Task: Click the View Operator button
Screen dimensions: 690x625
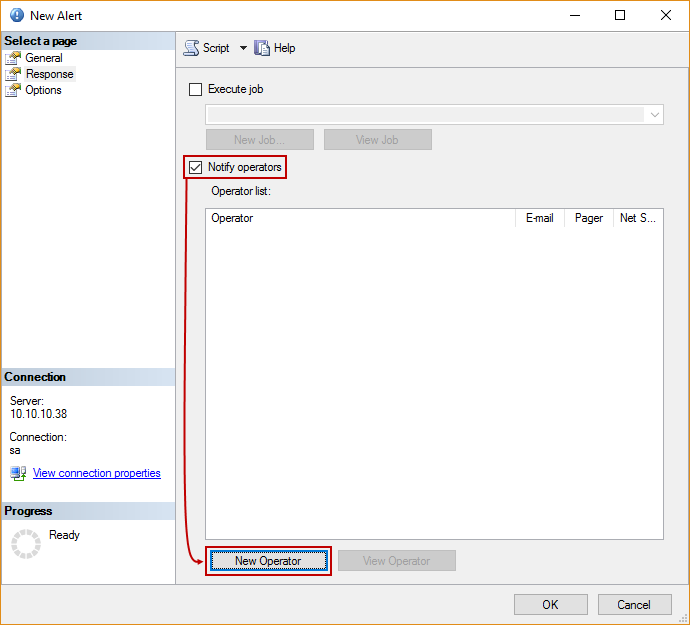Action: pos(397,561)
